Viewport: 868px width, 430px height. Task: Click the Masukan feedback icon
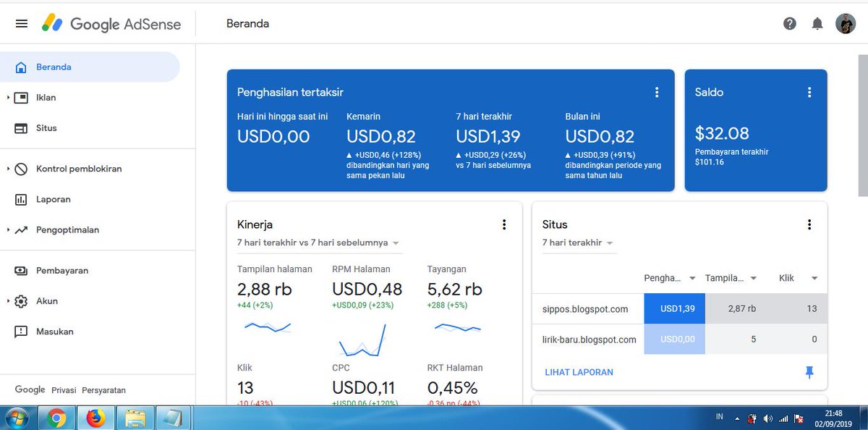(22, 332)
